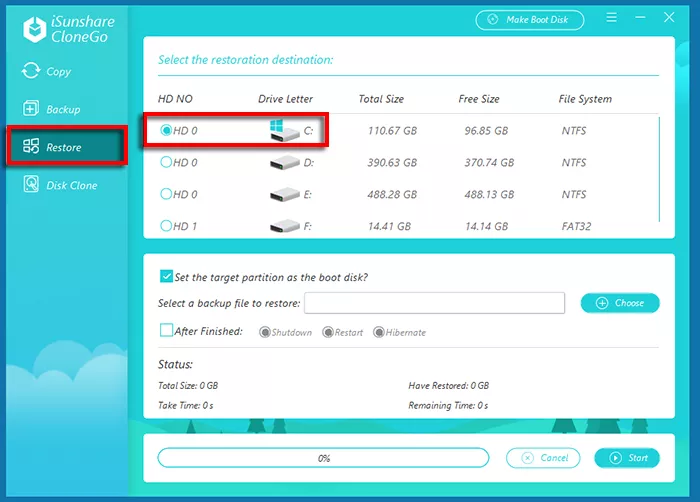Viewport: 700px width, 502px height.
Task: Minimize the CloneGo window
Action: [x=640, y=17]
